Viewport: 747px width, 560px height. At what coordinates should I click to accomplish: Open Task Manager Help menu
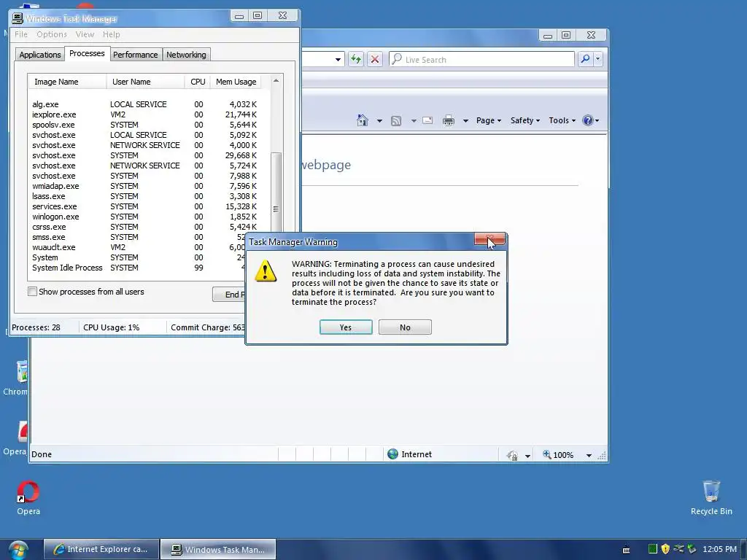[x=112, y=34]
